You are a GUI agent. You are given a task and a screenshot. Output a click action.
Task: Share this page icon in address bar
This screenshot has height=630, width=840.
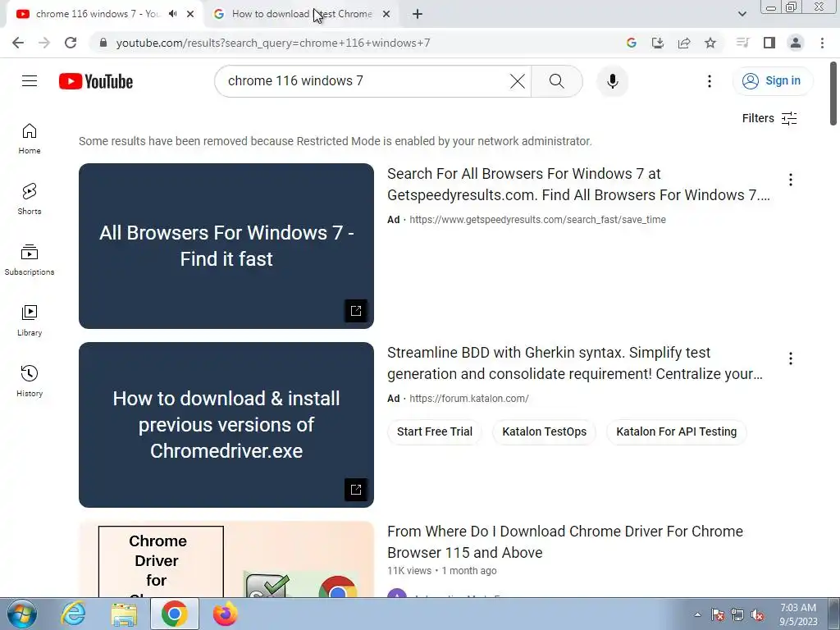click(684, 43)
